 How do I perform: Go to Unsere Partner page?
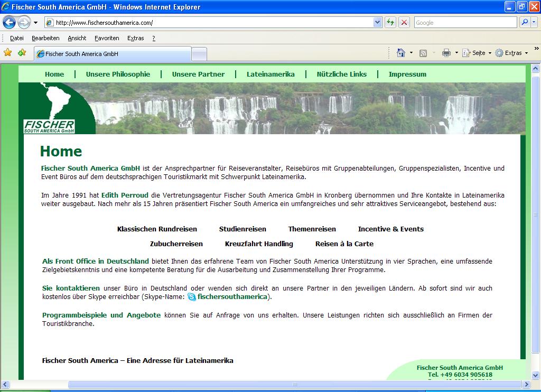tap(198, 74)
